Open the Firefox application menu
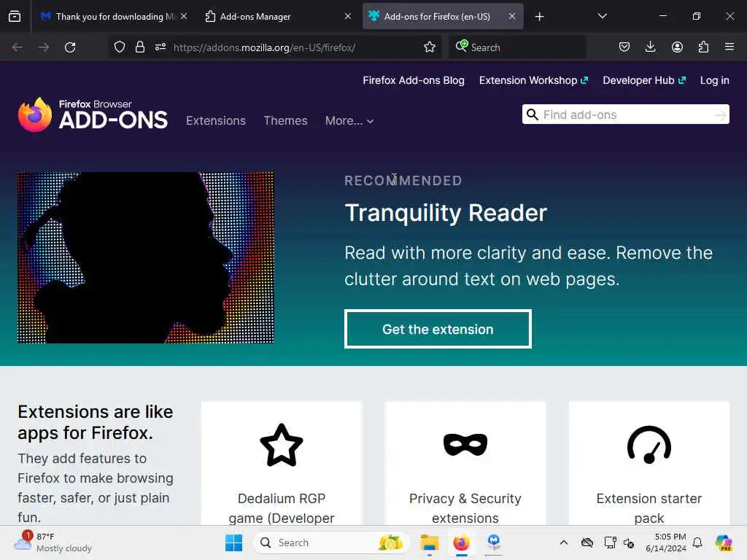The height and width of the screenshot is (560, 747). pyautogui.click(x=729, y=47)
